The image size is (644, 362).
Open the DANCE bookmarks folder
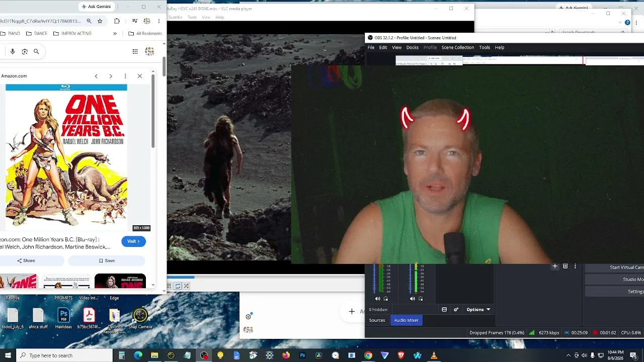[37, 34]
